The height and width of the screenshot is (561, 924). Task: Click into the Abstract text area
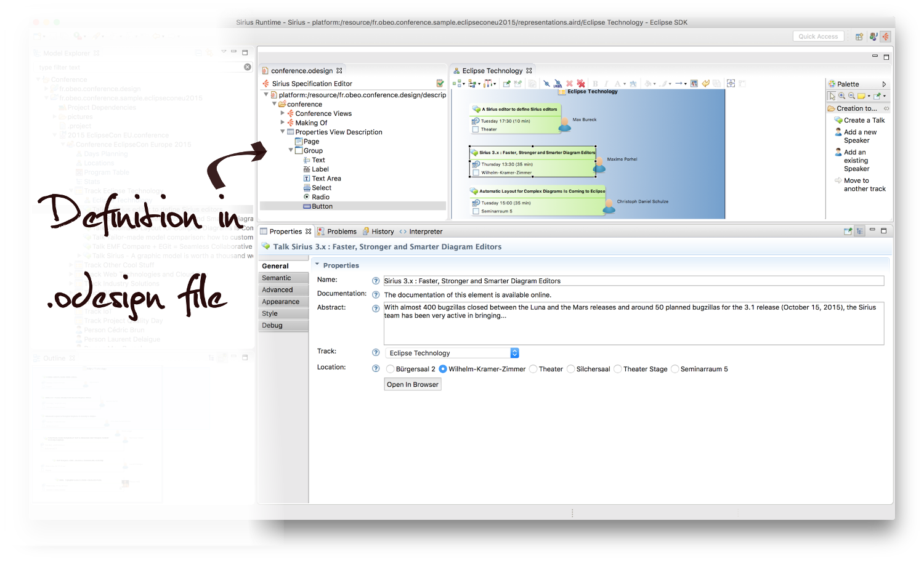click(x=633, y=323)
